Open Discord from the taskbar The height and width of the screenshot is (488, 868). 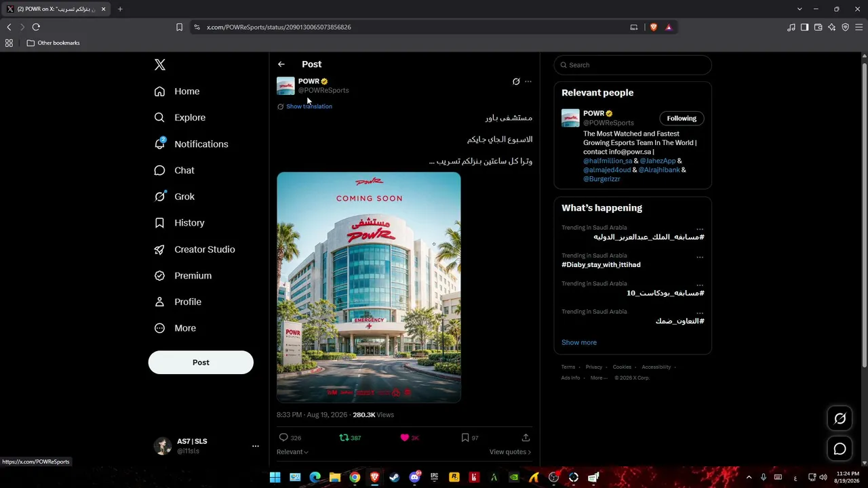tap(414, 477)
